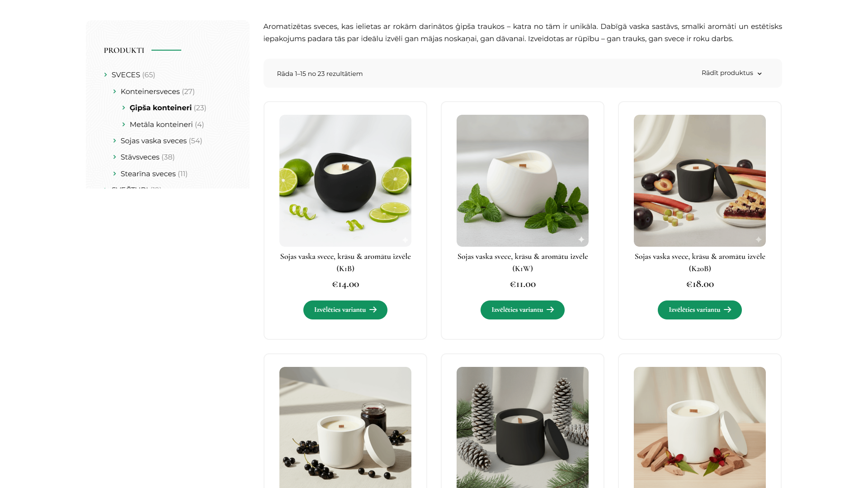This screenshot has width=868, height=488.
Task: Open the black candle with limes image
Action: 345,181
